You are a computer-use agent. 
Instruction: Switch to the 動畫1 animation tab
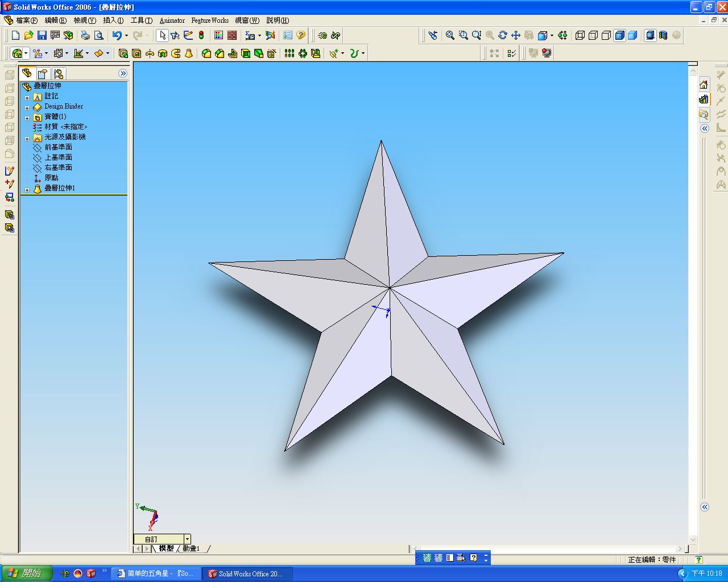coord(191,548)
